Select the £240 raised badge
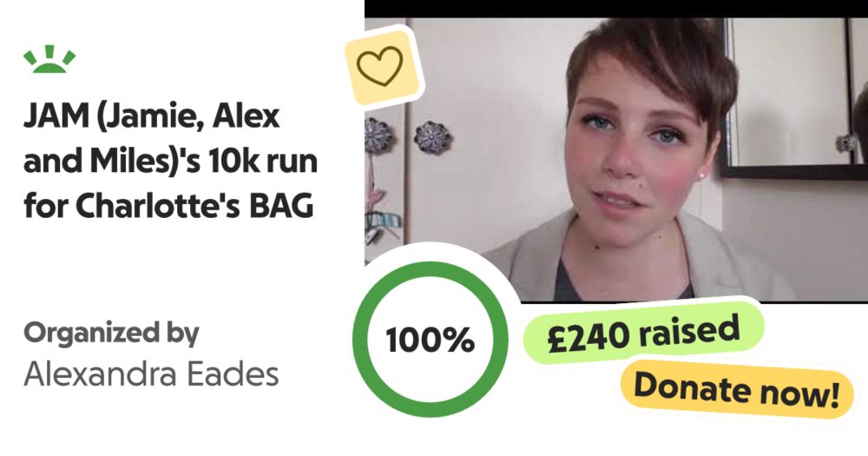868x456 pixels. [x=643, y=333]
